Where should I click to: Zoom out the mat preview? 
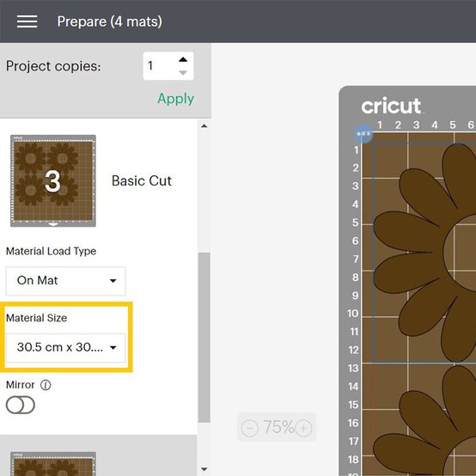tap(249, 428)
